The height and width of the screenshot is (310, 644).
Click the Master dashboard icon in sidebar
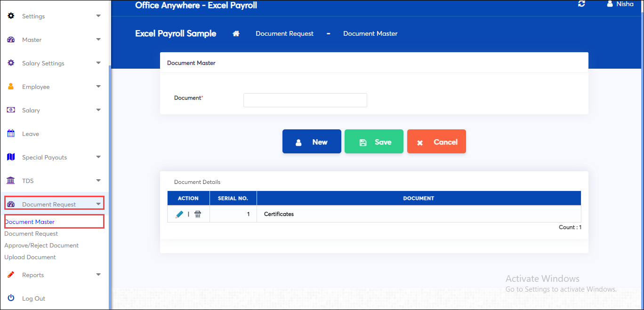pyautogui.click(x=11, y=40)
